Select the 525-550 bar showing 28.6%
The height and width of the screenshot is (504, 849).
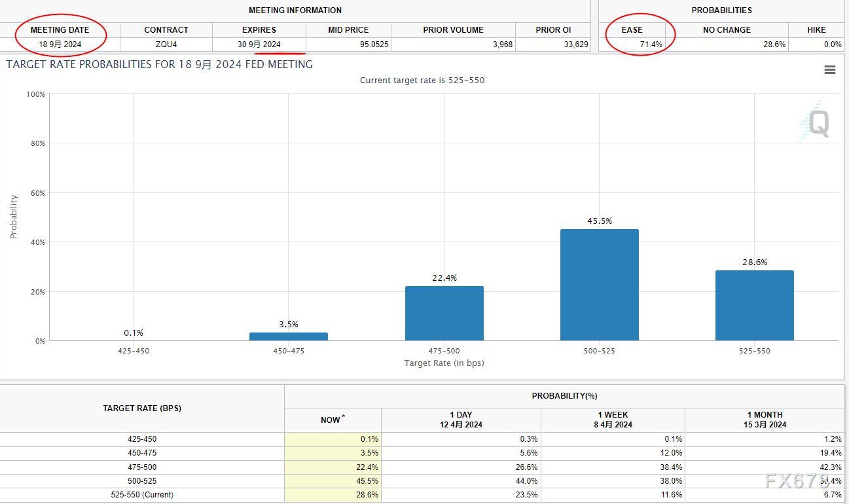pyautogui.click(x=754, y=305)
